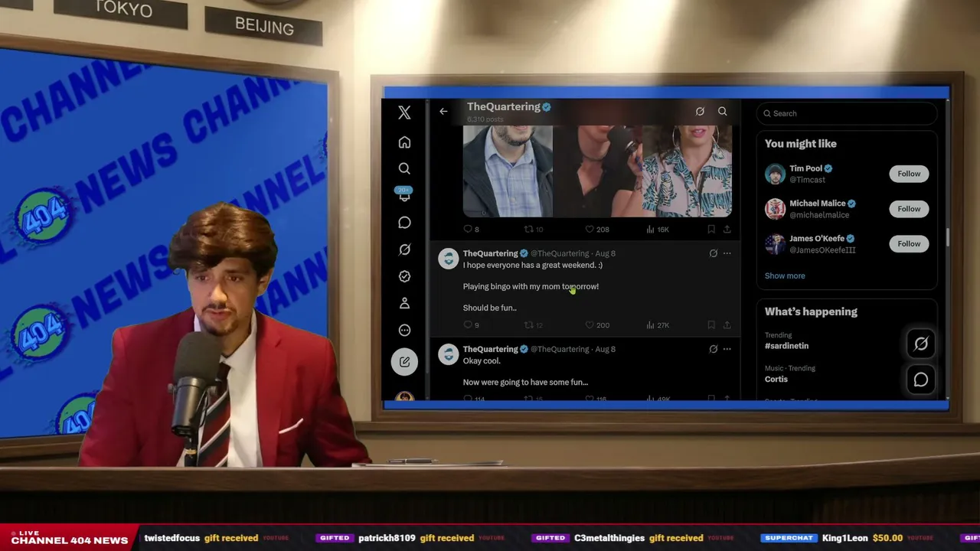Go back using the arrow beside TheQuartering
This screenshot has height=551, width=980.
pyautogui.click(x=443, y=112)
